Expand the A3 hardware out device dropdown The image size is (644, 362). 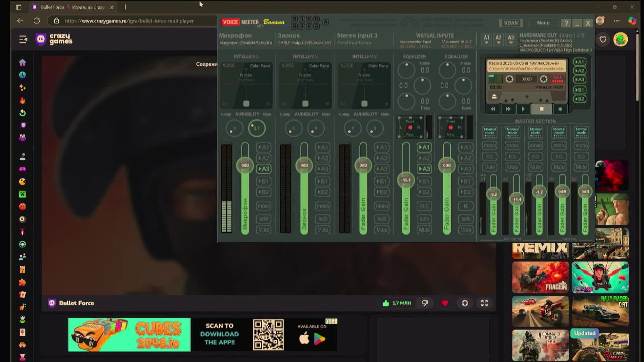coord(511,39)
